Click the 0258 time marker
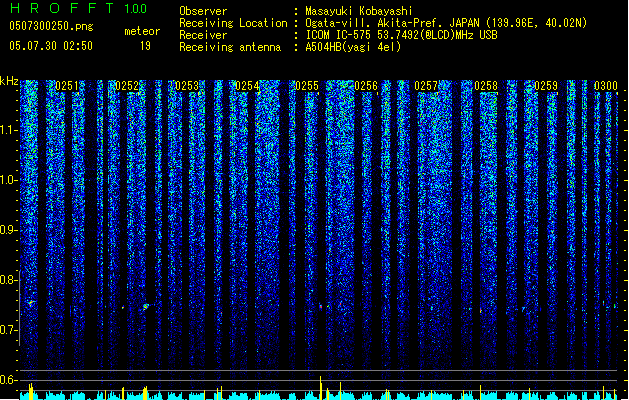This screenshot has width=629, height=400. [x=486, y=86]
